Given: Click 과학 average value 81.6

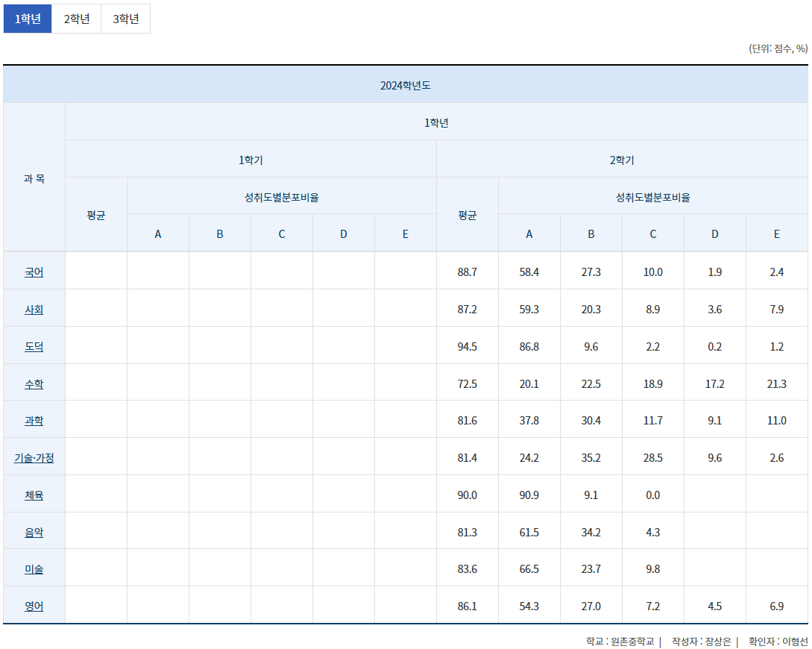Looking at the screenshot, I should pos(467,421).
